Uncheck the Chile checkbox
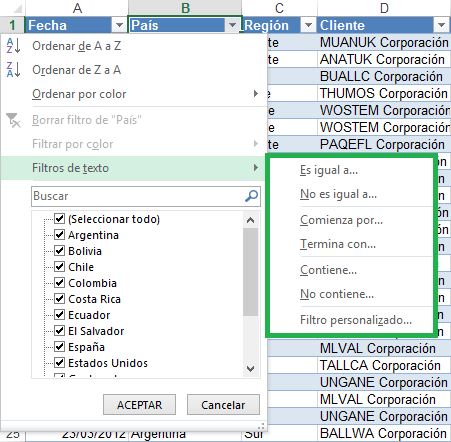The height and width of the screenshot is (442, 451). (59, 267)
